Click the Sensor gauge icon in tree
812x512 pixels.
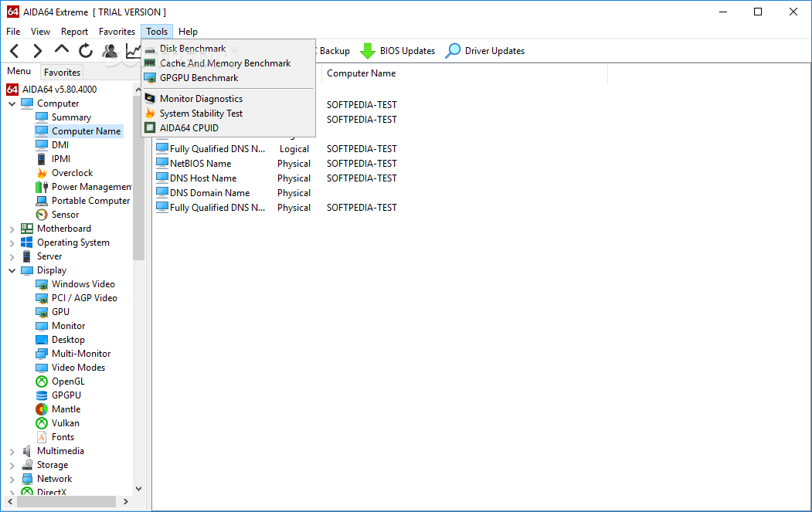42,215
